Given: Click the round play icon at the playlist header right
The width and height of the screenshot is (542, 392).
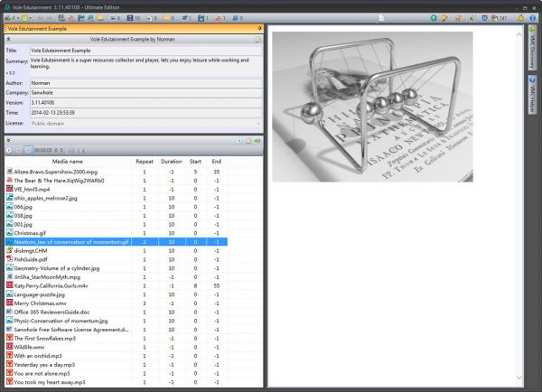Looking at the screenshot, I should pyautogui.click(x=238, y=141).
